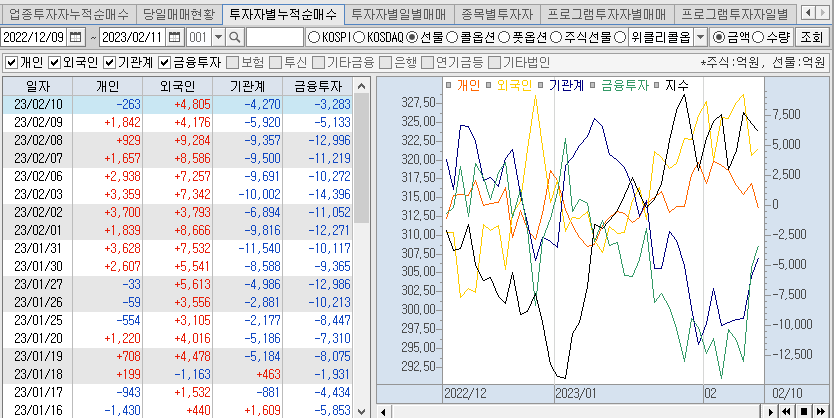Viewport: 834px width, 418px height.
Task: Enable the 은행 checkbox
Action: click(x=386, y=63)
